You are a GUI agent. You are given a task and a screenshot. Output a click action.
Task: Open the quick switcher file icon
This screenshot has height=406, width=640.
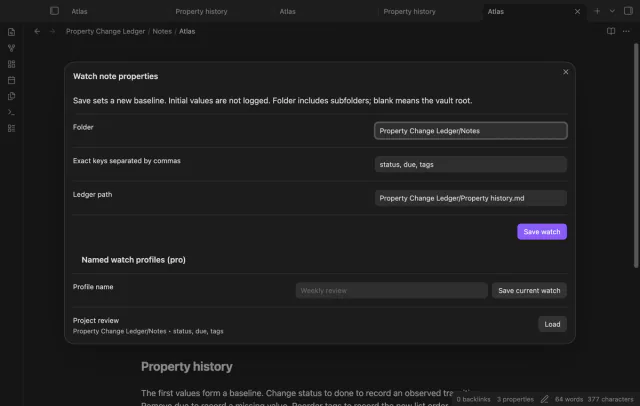(x=11, y=32)
